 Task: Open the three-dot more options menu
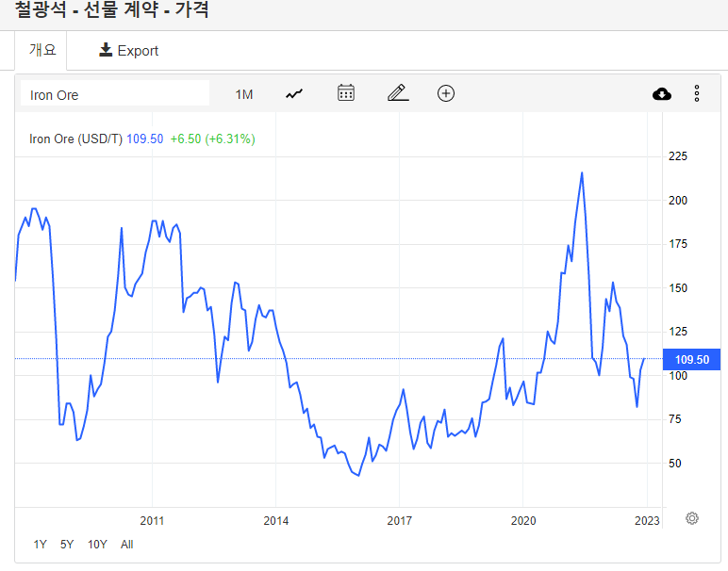[697, 93]
